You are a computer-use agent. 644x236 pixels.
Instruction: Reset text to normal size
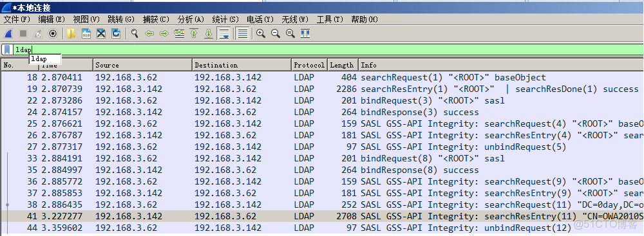pos(290,33)
